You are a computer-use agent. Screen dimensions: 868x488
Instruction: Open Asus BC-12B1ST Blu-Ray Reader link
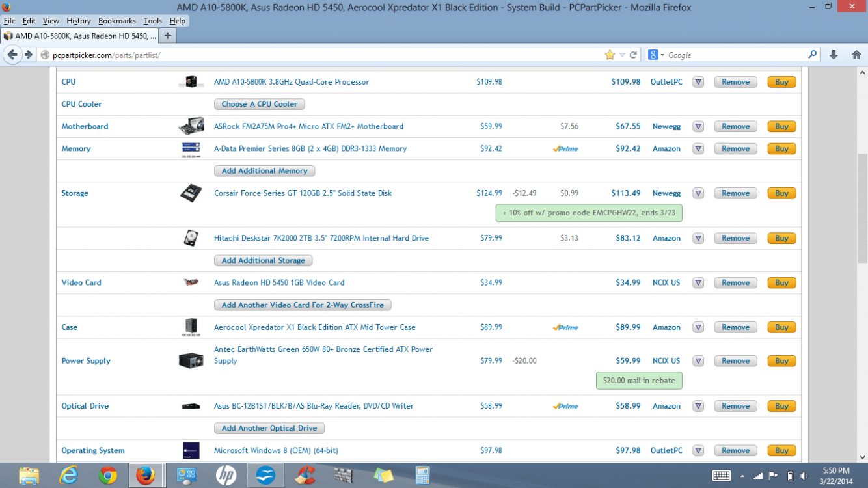click(x=314, y=406)
